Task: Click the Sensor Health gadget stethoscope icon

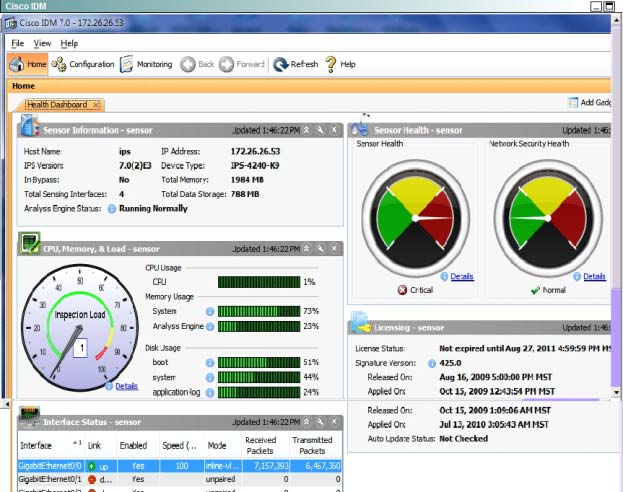Action: click(x=361, y=125)
